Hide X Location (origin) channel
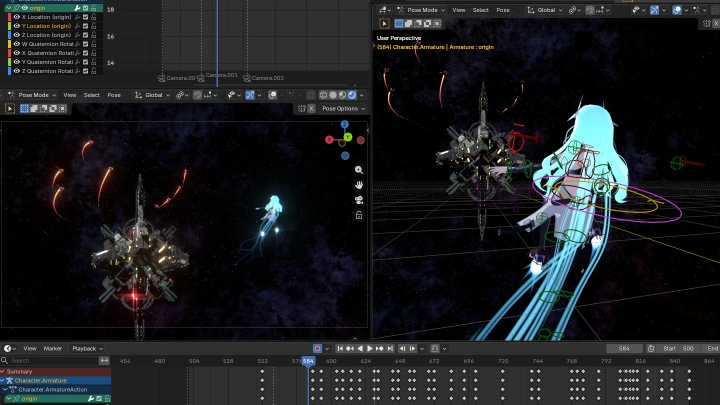 [17, 17]
